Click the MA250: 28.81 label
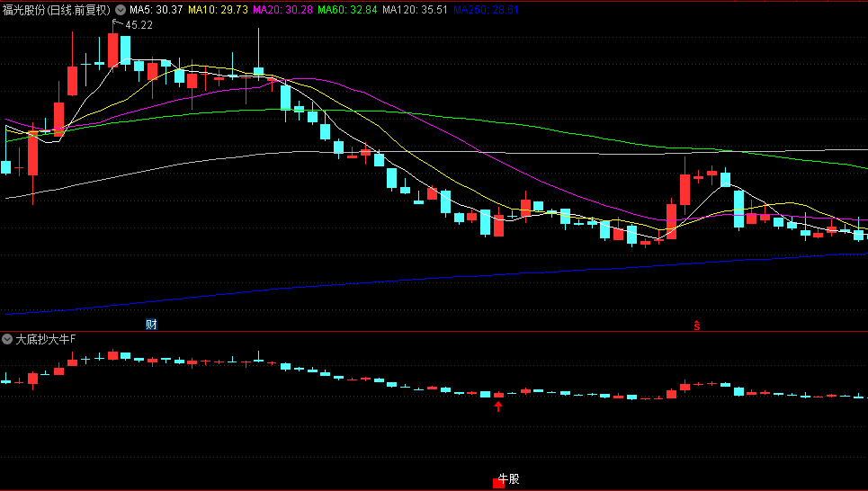This screenshot has width=868, height=491. coord(486,9)
